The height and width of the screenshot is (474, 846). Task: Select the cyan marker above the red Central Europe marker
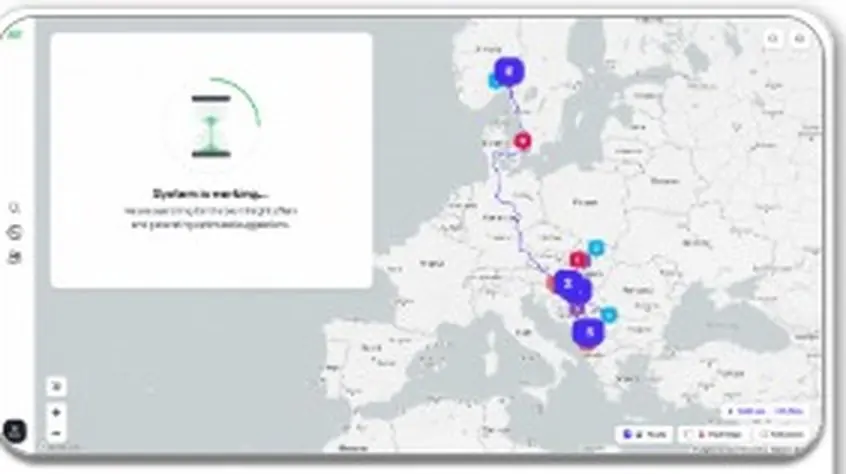pyautogui.click(x=596, y=248)
